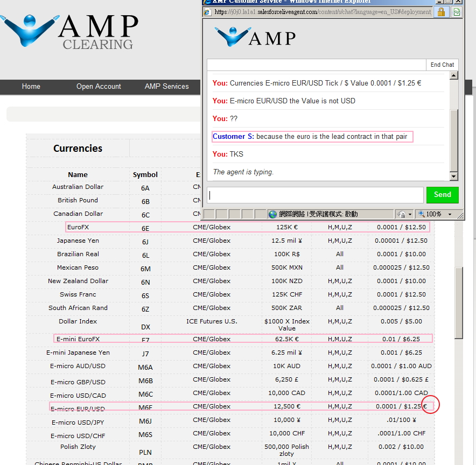Click the main page vertical scrollbar thumb
Screen dimensions: 476x465
(459, 302)
